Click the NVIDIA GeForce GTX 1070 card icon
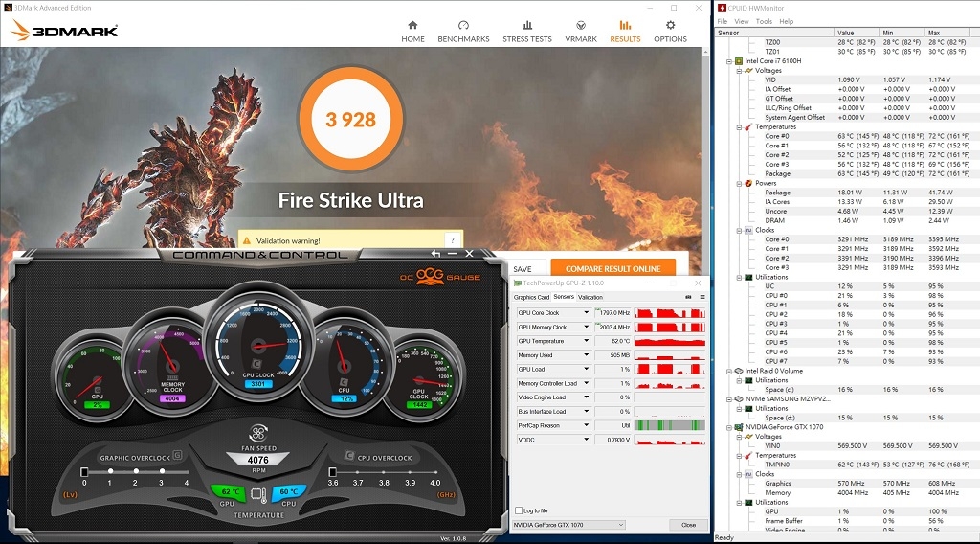This screenshot has height=544, width=980. click(738, 427)
